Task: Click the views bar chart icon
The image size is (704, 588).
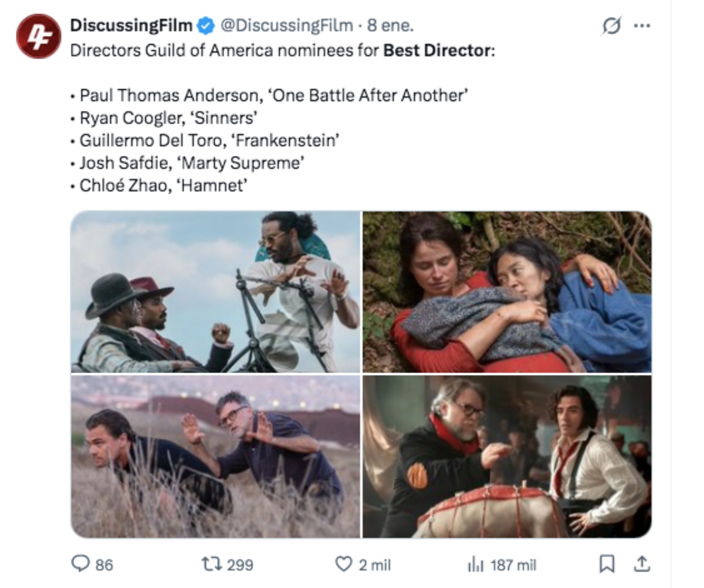Action: [x=475, y=565]
